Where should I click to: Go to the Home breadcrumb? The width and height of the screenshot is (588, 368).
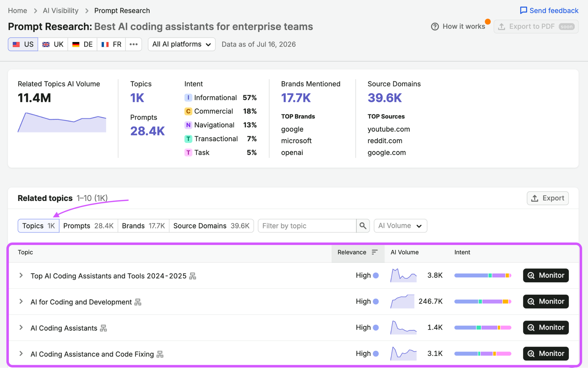[18, 11]
